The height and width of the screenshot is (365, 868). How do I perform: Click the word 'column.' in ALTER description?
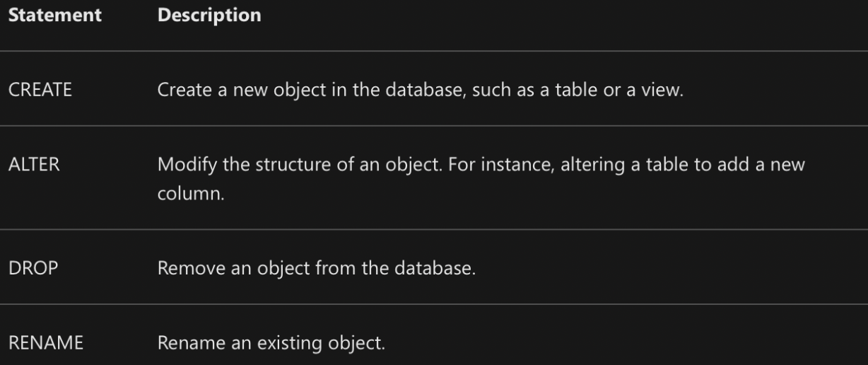tap(191, 194)
